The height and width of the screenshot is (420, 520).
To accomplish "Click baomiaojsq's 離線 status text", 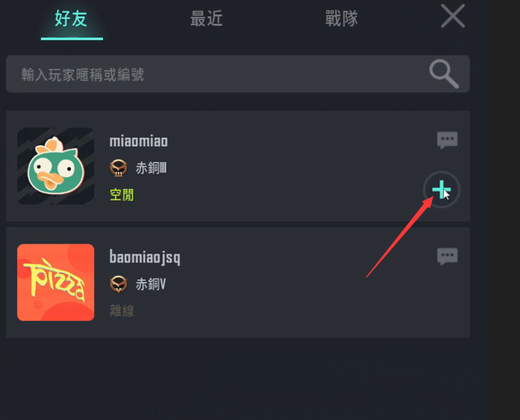I will 122,311.
